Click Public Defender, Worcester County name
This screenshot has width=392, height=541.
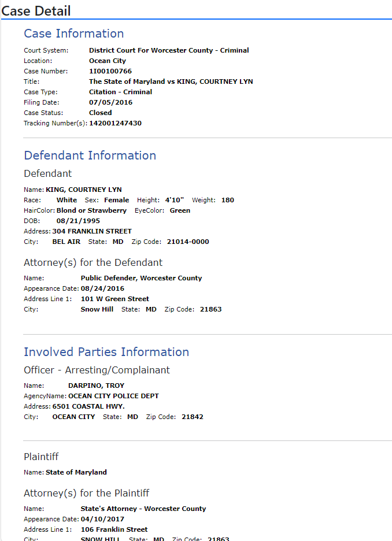(142, 278)
